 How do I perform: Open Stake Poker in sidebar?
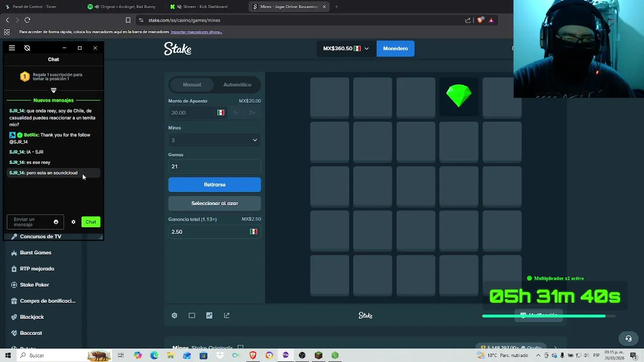click(34, 285)
